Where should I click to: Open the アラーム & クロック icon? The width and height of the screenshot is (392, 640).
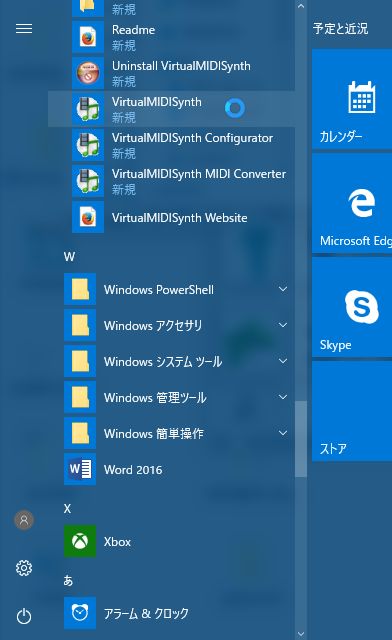click(80, 613)
